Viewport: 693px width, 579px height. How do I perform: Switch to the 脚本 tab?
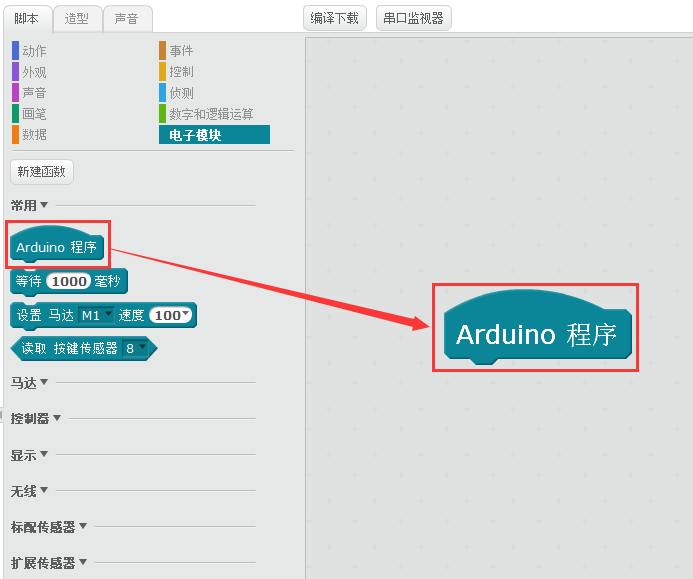tap(27, 19)
